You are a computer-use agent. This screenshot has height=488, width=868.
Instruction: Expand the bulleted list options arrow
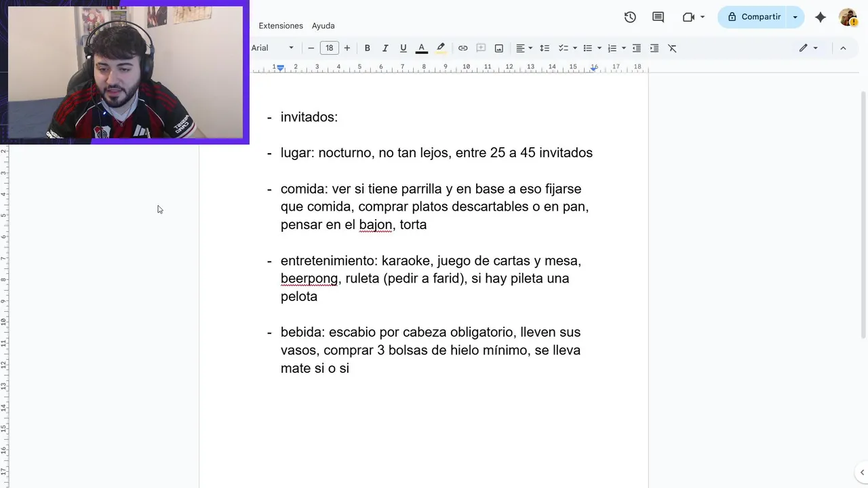coord(599,48)
